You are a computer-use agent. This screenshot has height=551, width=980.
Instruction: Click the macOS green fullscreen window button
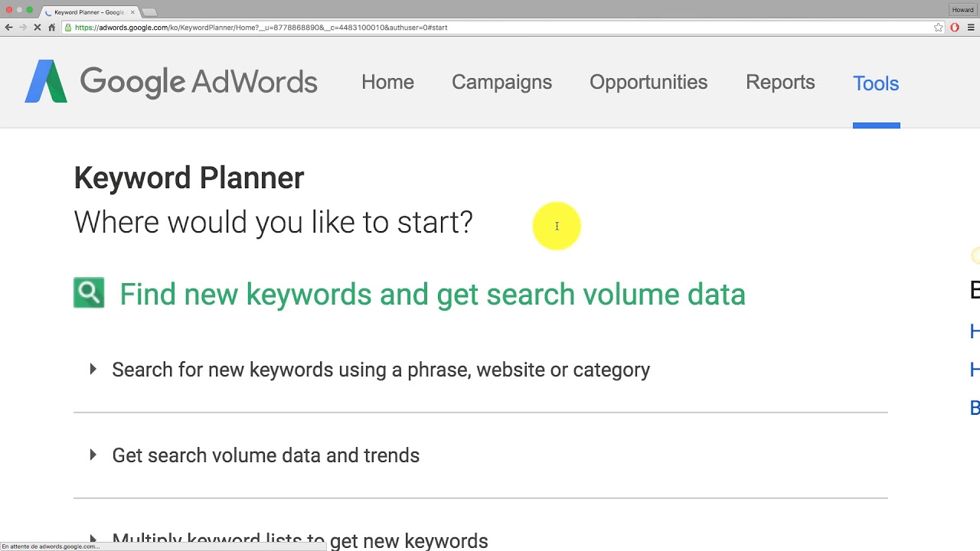pyautogui.click(x=30, y=10)
